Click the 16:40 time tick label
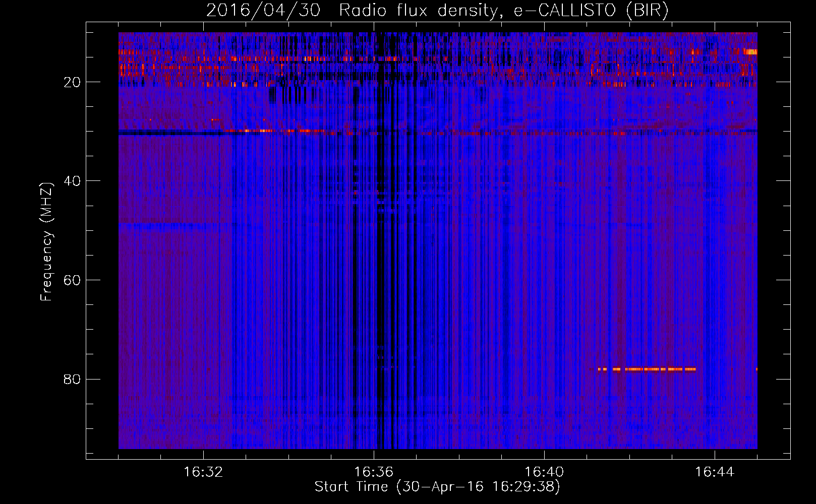The image size is (816, 504). [x=544, y=472]
